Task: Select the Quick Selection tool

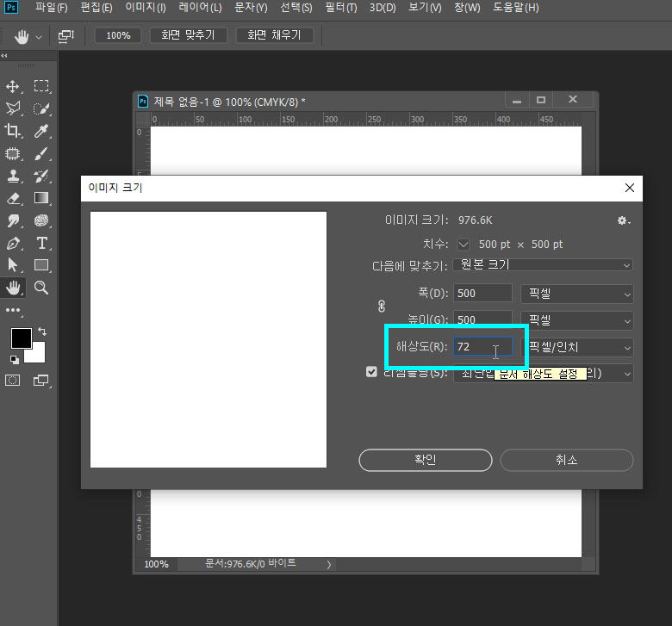Action: (41, 108)
